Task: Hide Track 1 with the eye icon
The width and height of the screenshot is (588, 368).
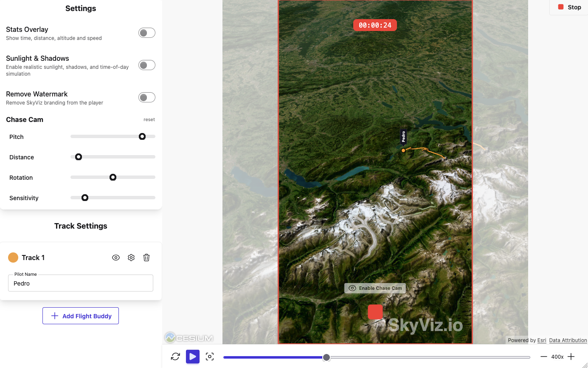Action: [x=116, y=257]
